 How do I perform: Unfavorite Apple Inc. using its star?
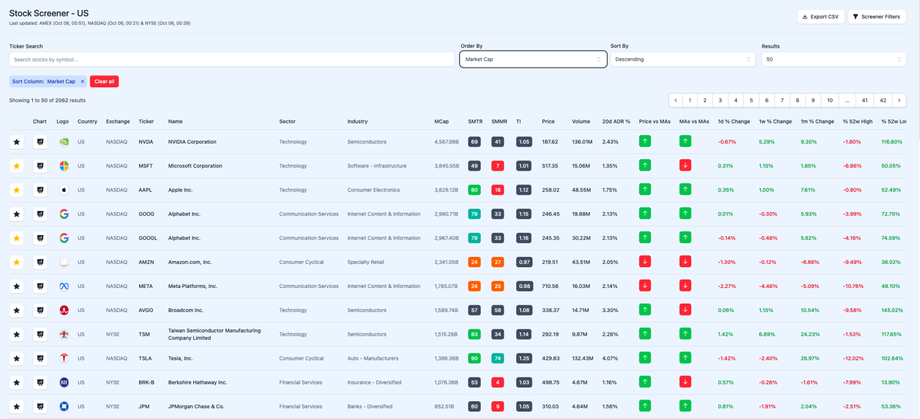pyautogui.click(x=17, y=190)
